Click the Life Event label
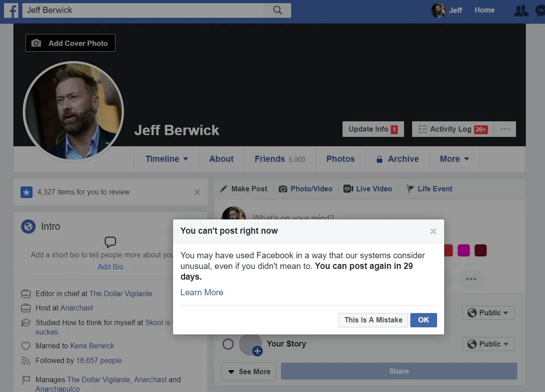 click(x=435, y=189)
